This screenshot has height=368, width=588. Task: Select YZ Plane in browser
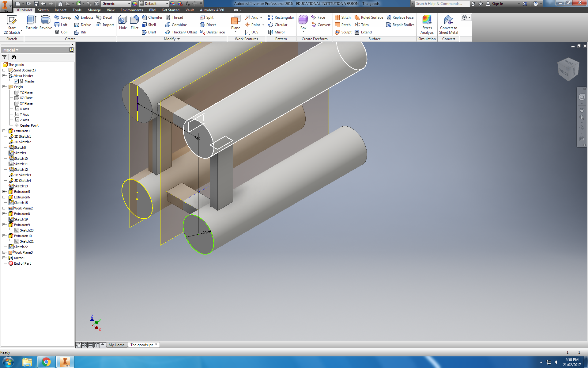(23, 92)
